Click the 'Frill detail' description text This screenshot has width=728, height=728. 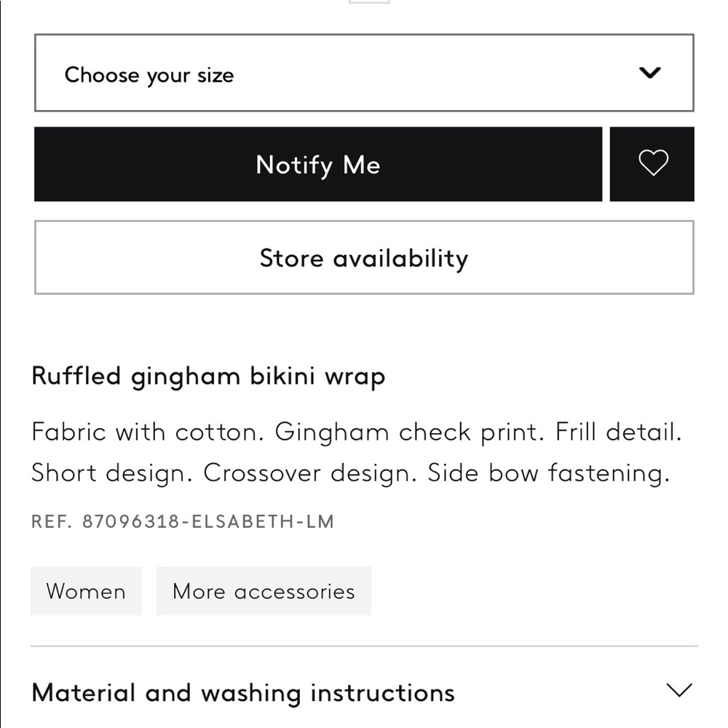[x=618, y=432]
